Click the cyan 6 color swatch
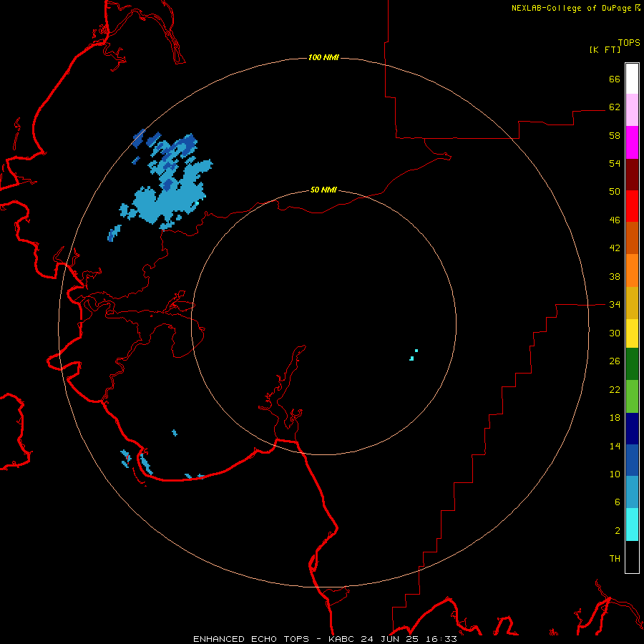Viewport: 644px width, 644px height. pyautogui.click(x=632, y=525)
